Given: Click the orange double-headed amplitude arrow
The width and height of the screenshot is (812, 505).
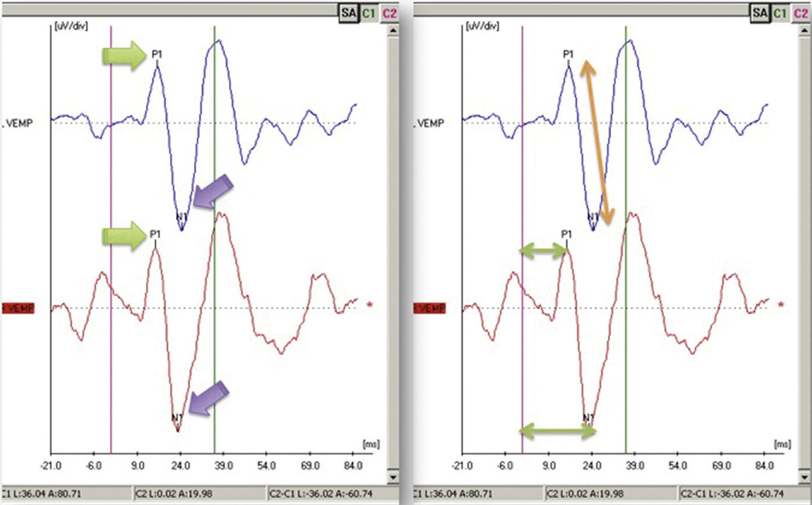Looking at the screenshot, I should (x=597, y=142).
